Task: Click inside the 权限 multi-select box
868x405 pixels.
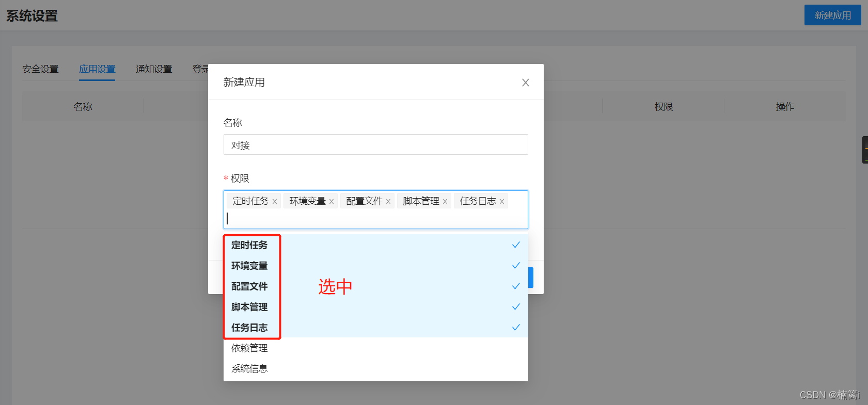Action: click(375, 219)
